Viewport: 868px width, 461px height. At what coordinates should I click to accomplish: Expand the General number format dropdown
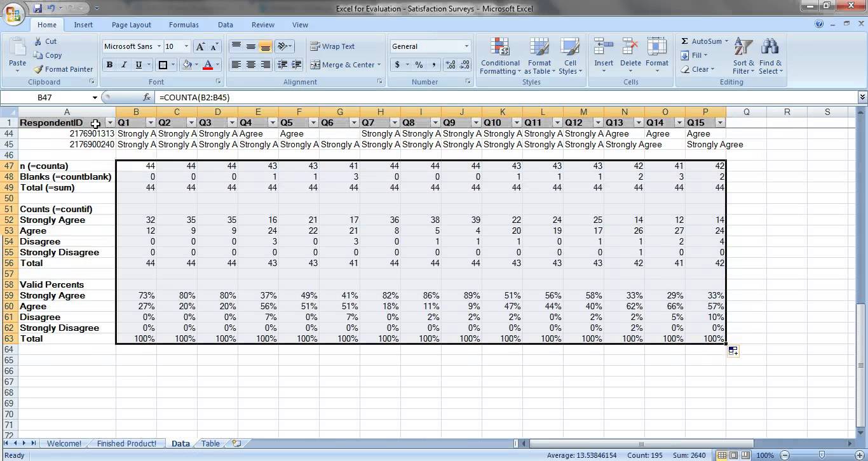point(466,46)
